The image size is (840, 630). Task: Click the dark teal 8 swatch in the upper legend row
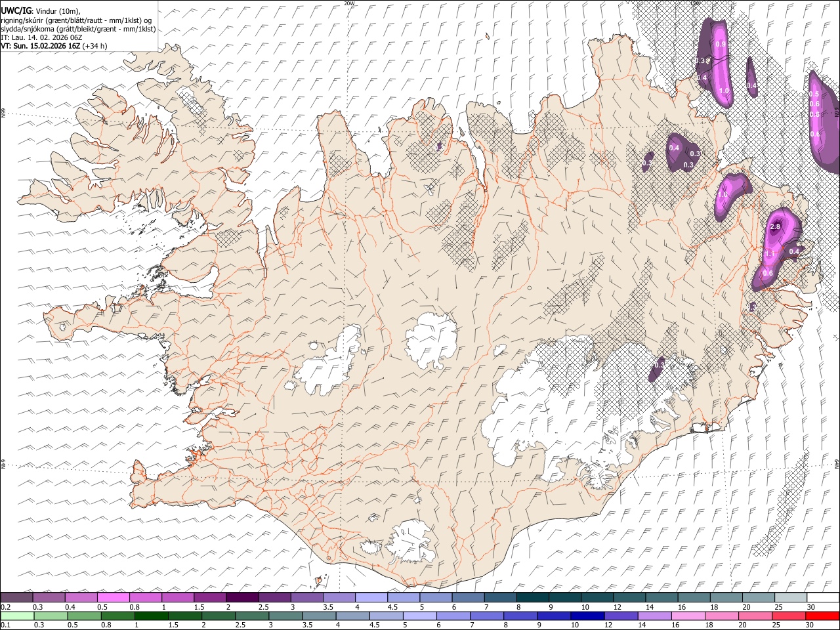pos(532,598)
